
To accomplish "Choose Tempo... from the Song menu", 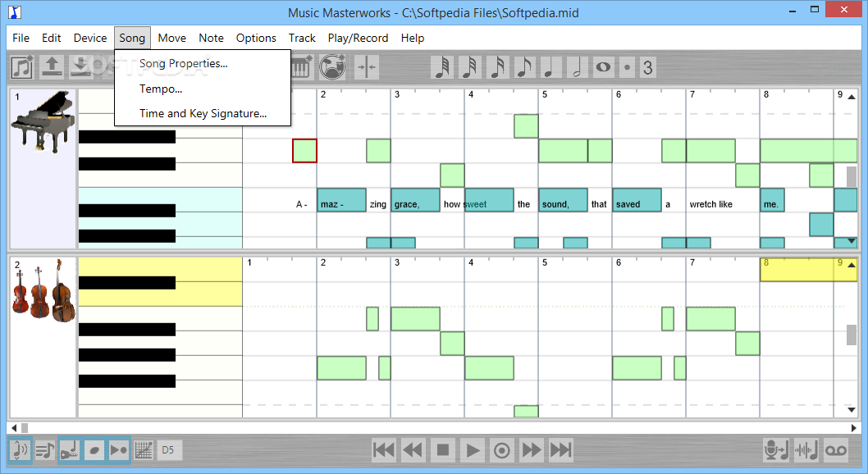I will point(203,89).
